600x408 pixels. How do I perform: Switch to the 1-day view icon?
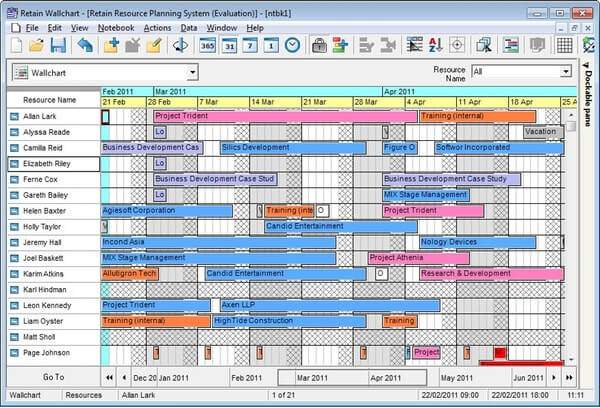(271, 45)
